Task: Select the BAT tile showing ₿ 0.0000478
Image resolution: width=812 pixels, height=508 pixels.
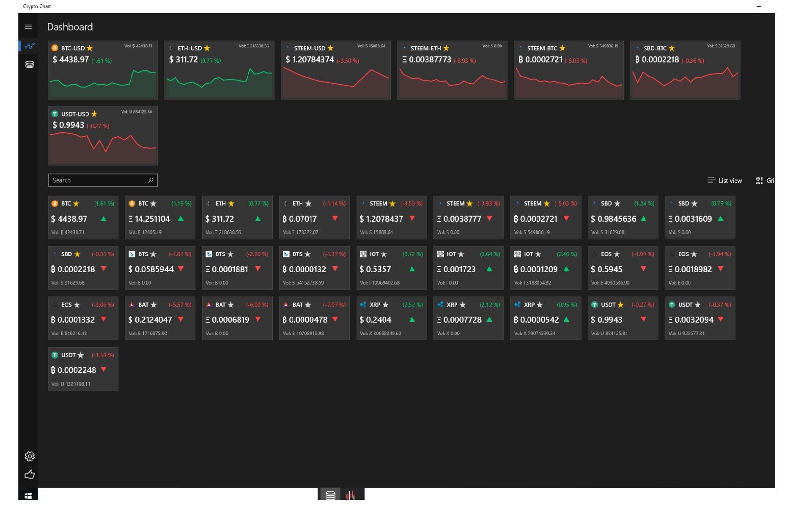Action: coord(314,318)
